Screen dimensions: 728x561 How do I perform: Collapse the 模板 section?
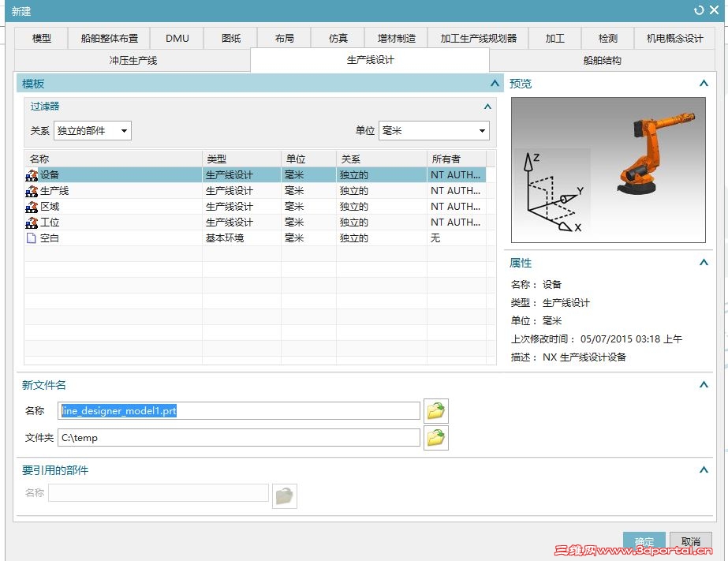click(495, 84)
